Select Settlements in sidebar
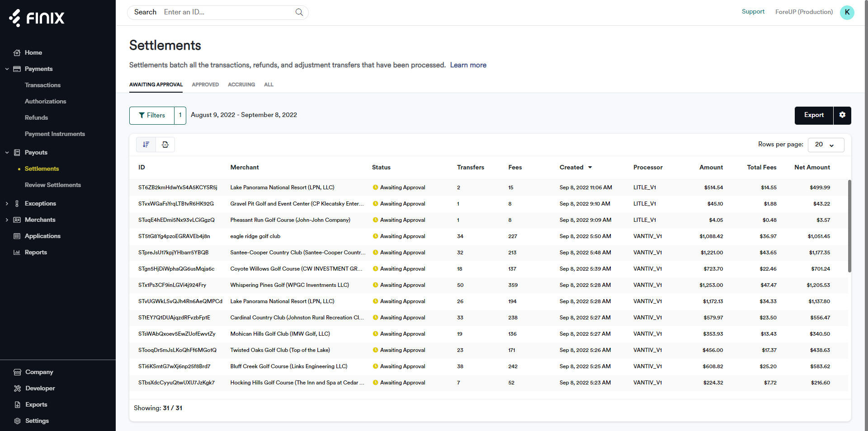Image resolution: width=868 pixels, height=431 pixels. point(42,169)
